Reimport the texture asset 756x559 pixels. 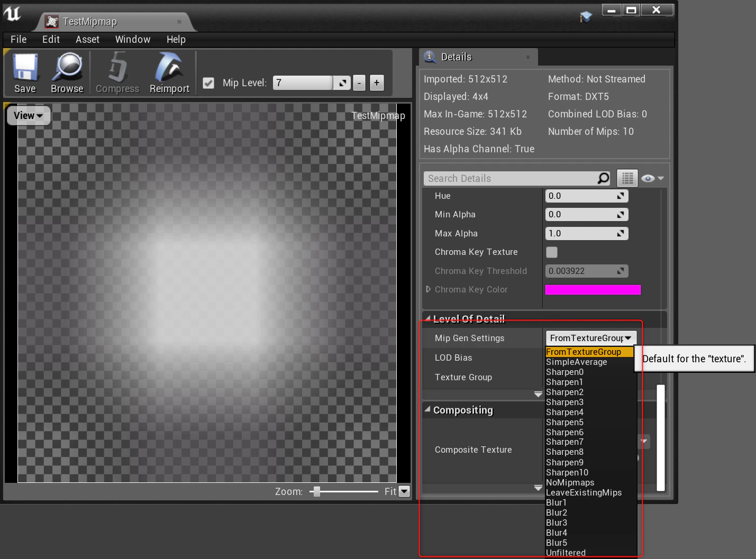point(169,73)
